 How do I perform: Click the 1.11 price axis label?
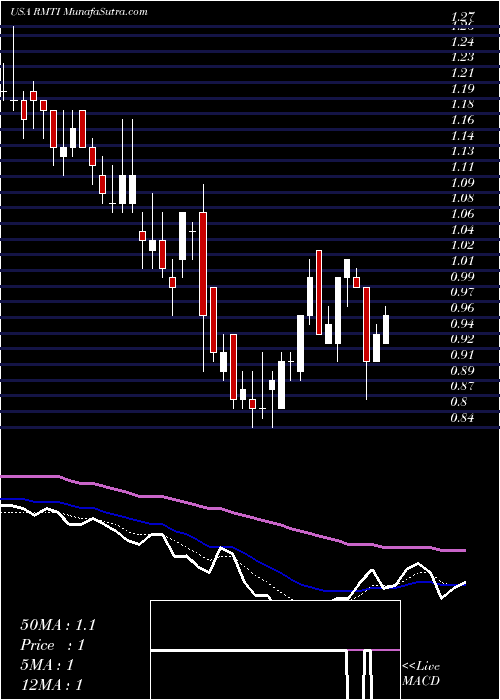[462, 167]
